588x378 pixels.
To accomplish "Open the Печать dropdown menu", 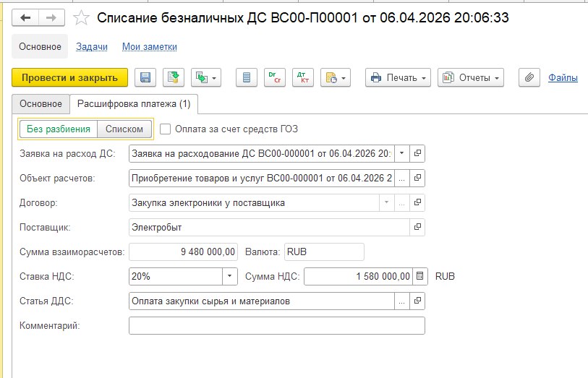I will (398, 77).
